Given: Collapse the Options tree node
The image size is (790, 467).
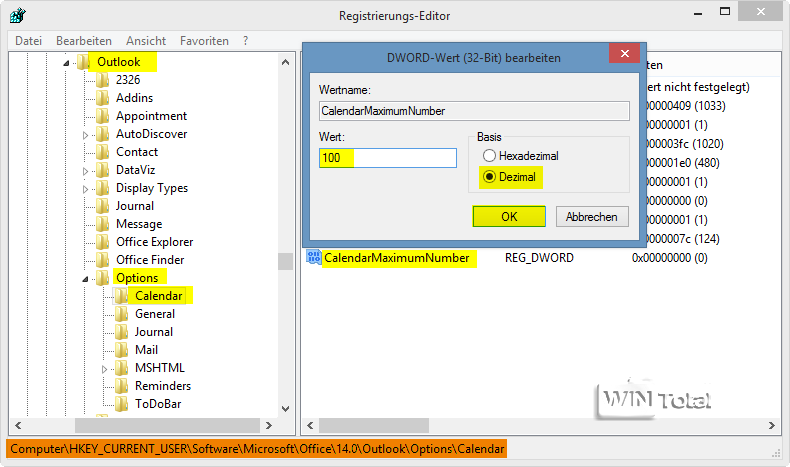Looking at the screenshot, I should pyautogui.click(x=85, y=279).
